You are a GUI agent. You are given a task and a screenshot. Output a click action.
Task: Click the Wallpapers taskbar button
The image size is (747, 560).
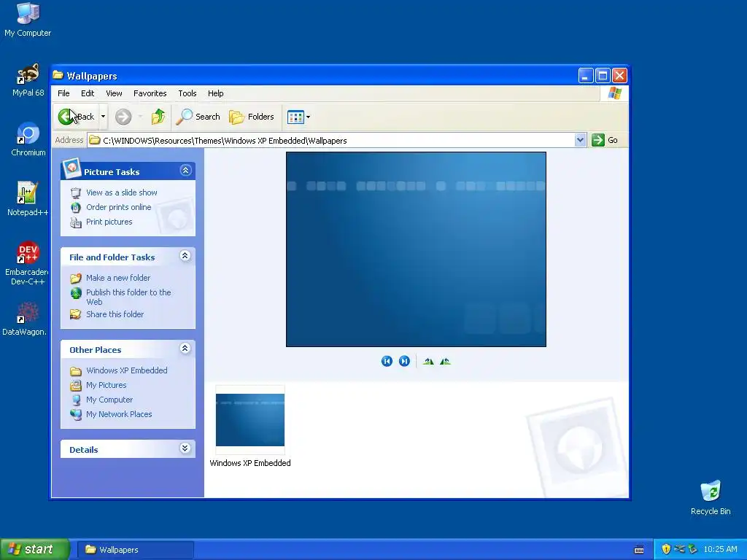135,550
